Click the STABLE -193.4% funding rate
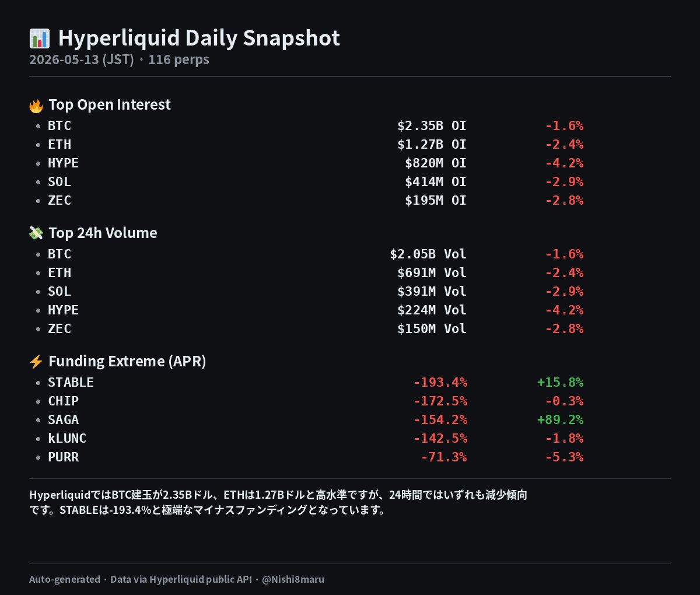 440,382
